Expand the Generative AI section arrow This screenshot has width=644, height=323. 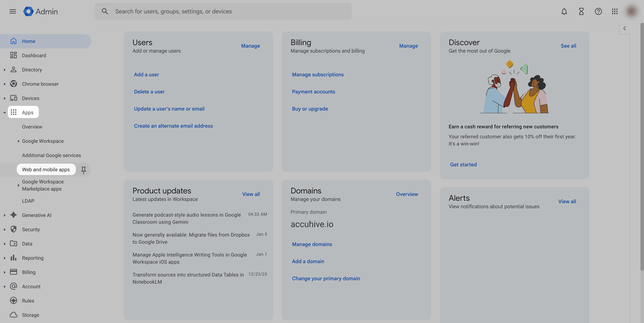coord(4,215)
